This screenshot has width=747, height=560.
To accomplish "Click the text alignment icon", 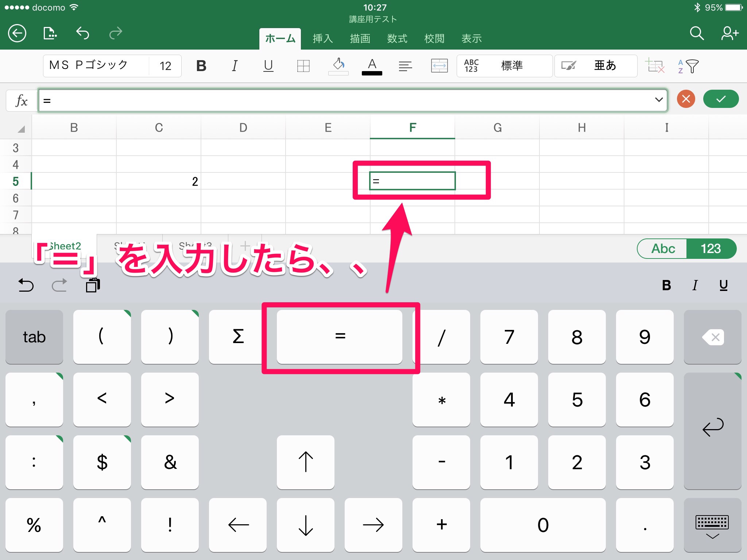I will (x=405, y=66).
